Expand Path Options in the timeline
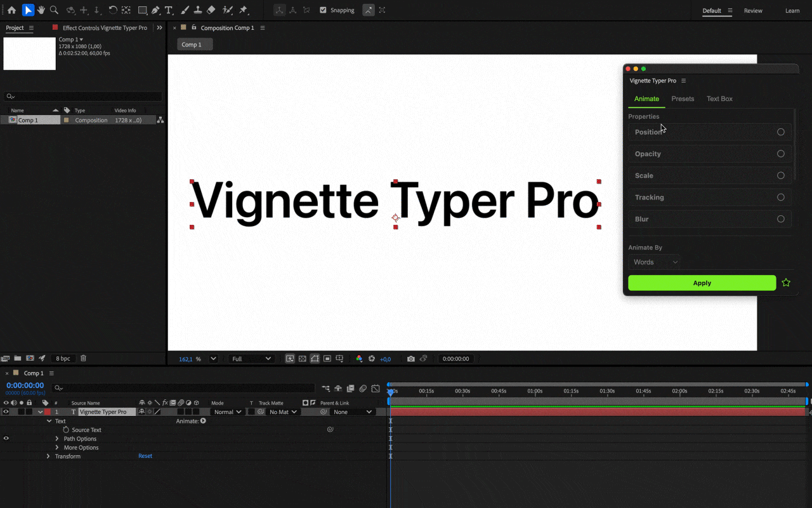 [x=57, y=439]
